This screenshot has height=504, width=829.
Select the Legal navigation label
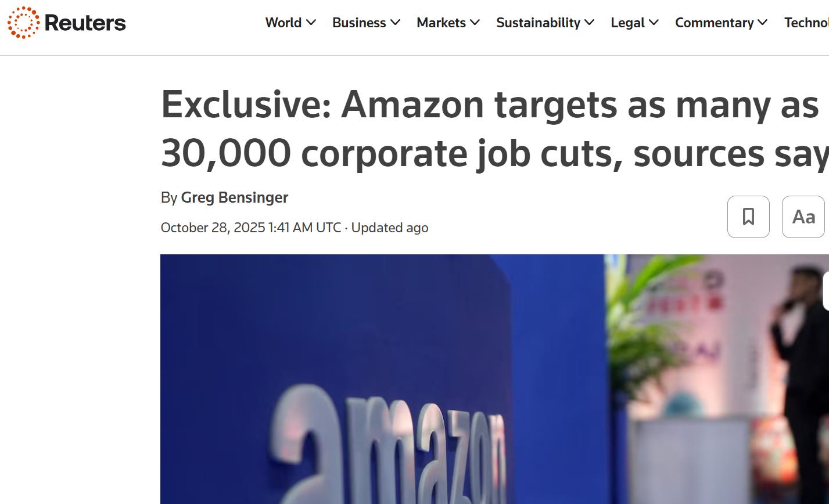pyautogui.click(x=627, y=23)
